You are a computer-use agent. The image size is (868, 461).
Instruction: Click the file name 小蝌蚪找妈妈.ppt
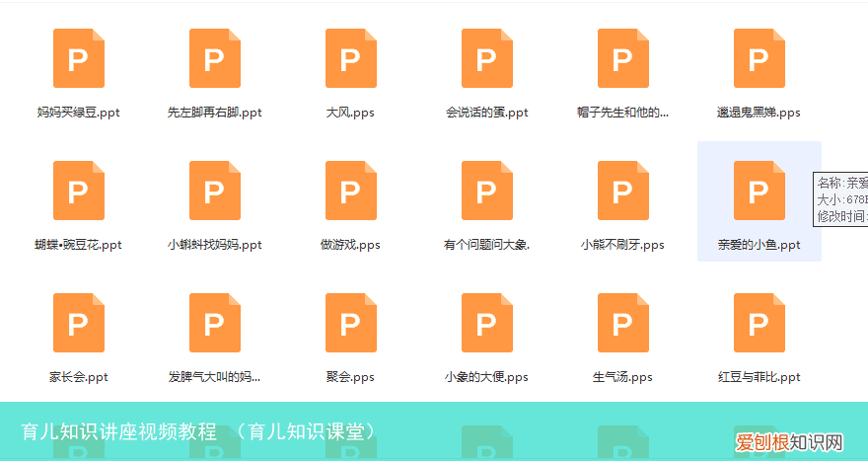click(x=215, y=245)
